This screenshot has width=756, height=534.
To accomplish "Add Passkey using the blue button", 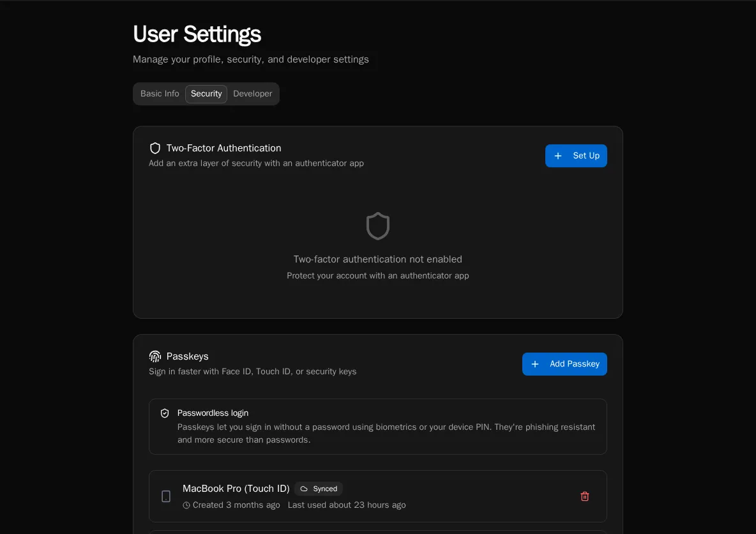I will (564, 364).
